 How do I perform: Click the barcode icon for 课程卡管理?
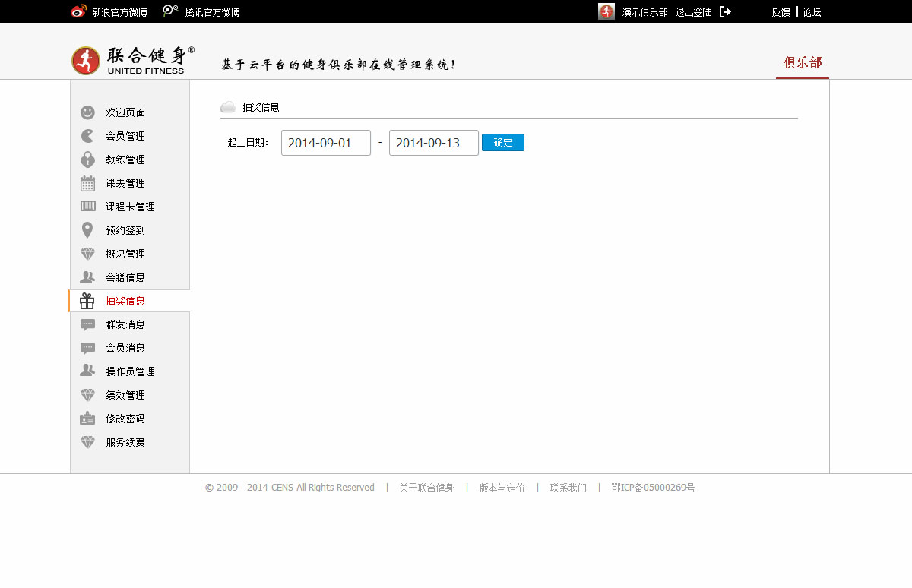[87, 207]
